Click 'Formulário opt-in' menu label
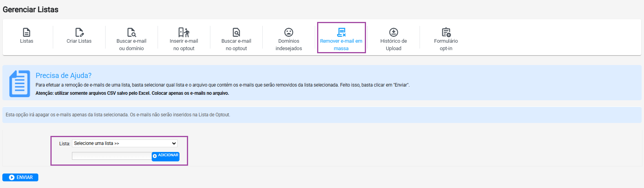This screenshot has width=644, height=188. (x=446, y=45)
